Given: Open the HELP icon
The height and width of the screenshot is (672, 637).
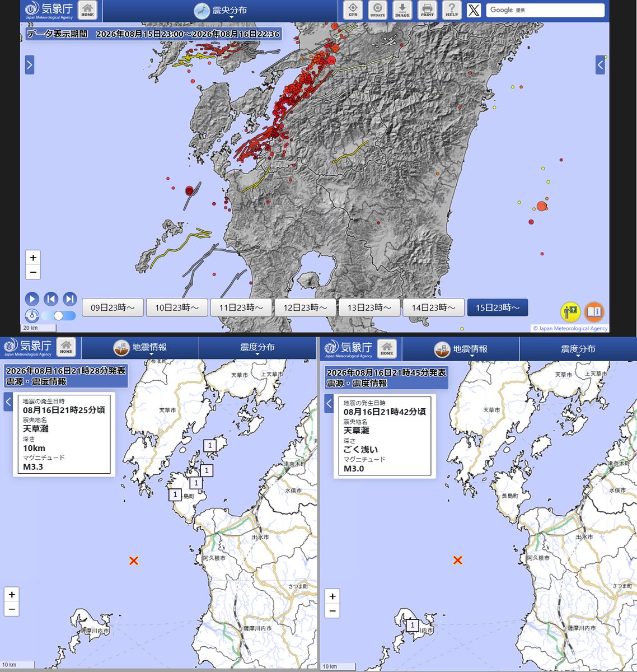Looking at the screenshot, I should [x=452, y=10].
